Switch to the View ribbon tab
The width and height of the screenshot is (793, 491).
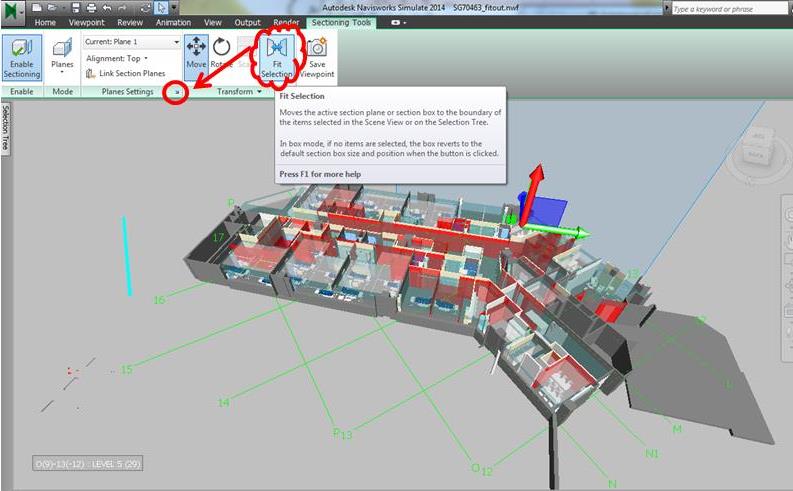[213, 23]
